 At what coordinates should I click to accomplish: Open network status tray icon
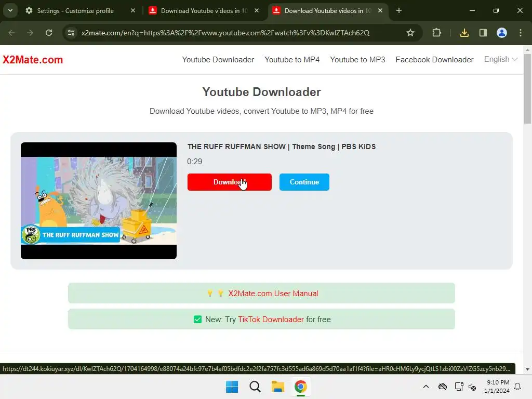click(x=459, y=387)
